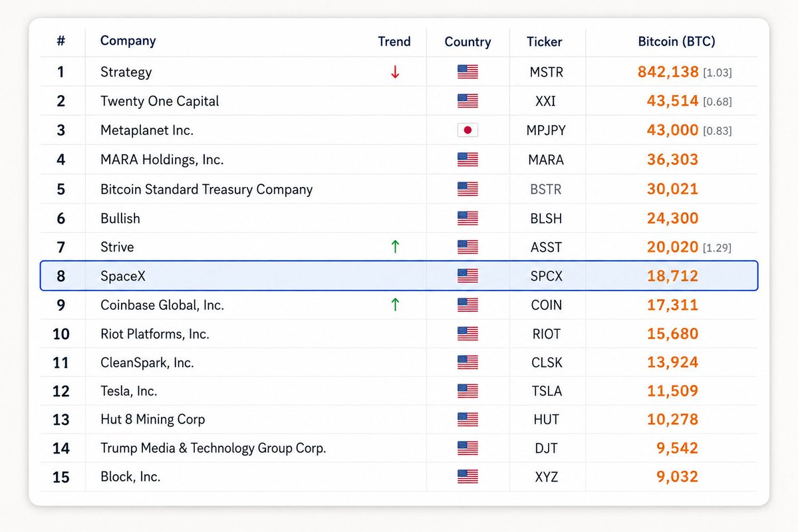Click the US flag in Riot Platforms row
This screenshot has height=532, width=798.
(467, 334)
